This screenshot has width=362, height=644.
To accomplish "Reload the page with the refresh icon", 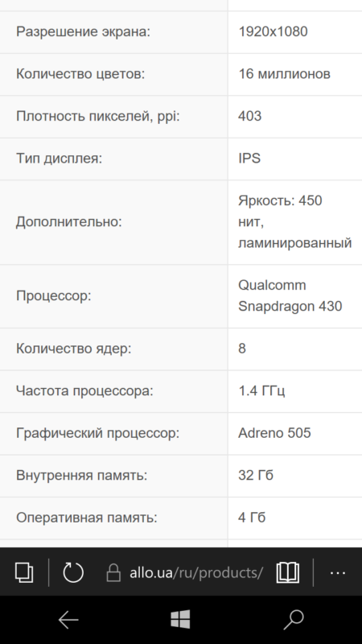I will pyautogui.click(x=73, y=572).
